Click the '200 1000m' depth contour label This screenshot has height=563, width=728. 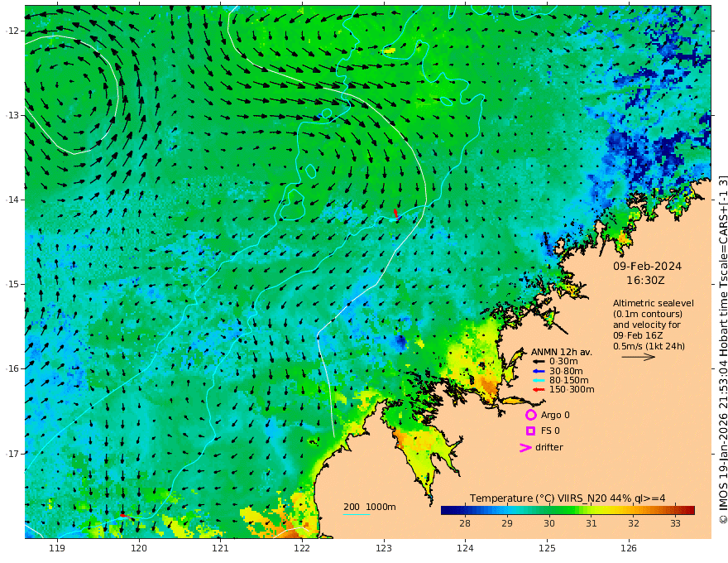coord(370,507)
